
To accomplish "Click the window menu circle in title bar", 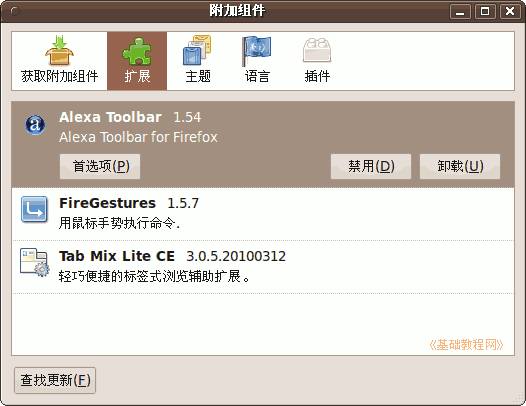I will pos(15,11).
